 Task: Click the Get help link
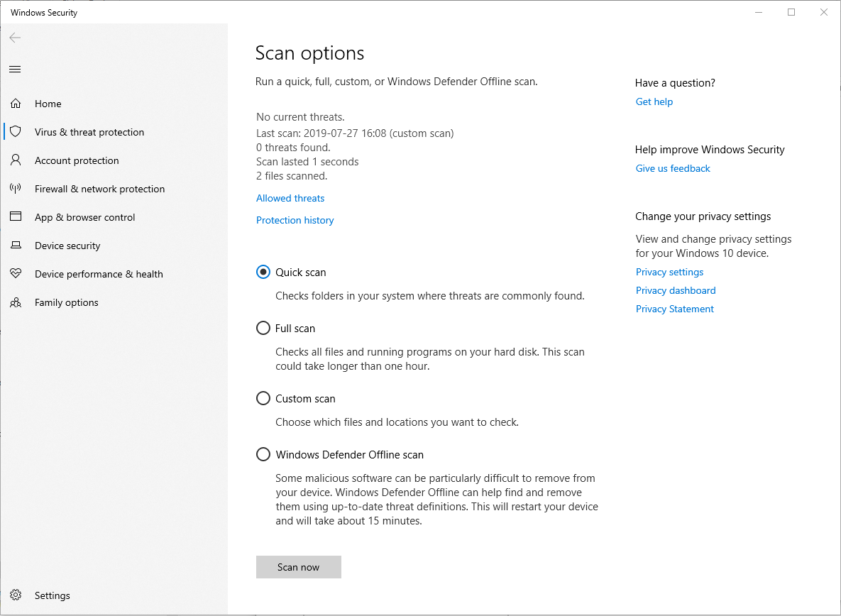click(x=654, y=102)
